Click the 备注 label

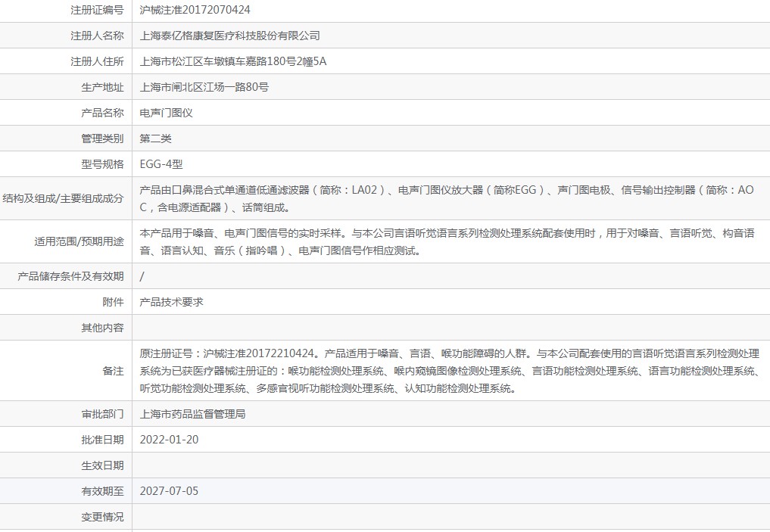click(x=114, y=371)
